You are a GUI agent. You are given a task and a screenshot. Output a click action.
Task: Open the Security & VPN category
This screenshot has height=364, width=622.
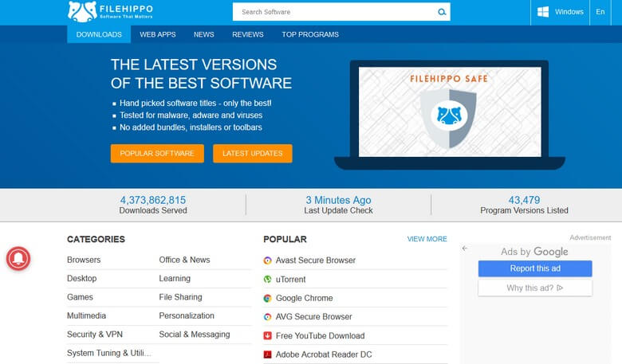95,335
